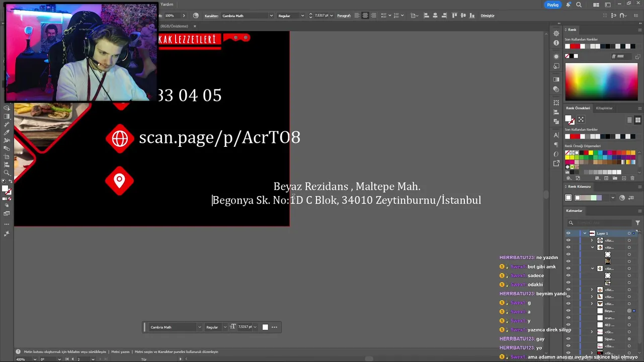Open the Info panel icon in dock

click(556, 43)
